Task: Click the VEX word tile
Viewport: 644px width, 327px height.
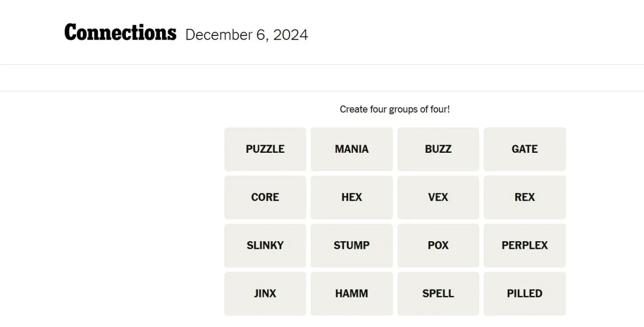Action: click(x=438, y=197)
